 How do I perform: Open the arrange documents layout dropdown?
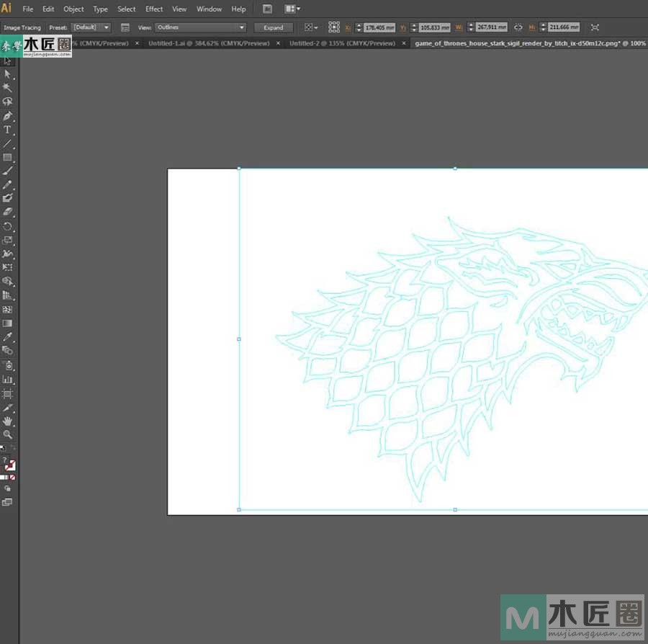292,9
